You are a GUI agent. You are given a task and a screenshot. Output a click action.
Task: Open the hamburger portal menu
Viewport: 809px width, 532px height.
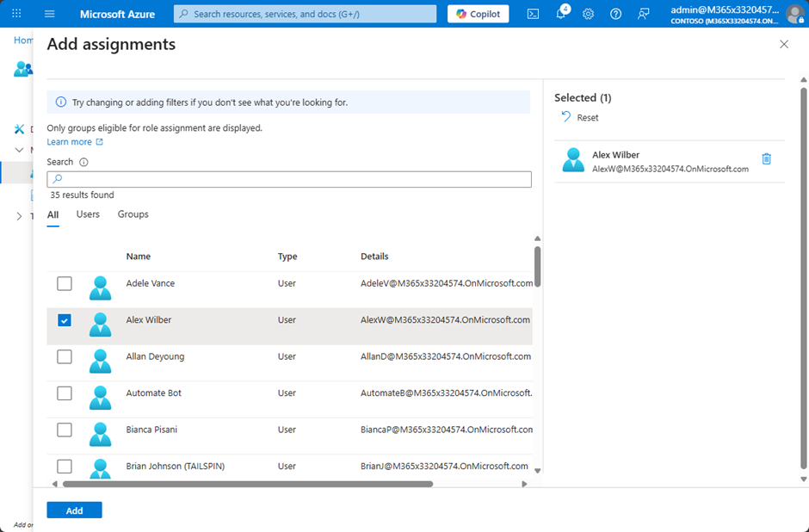click(50, 14)
